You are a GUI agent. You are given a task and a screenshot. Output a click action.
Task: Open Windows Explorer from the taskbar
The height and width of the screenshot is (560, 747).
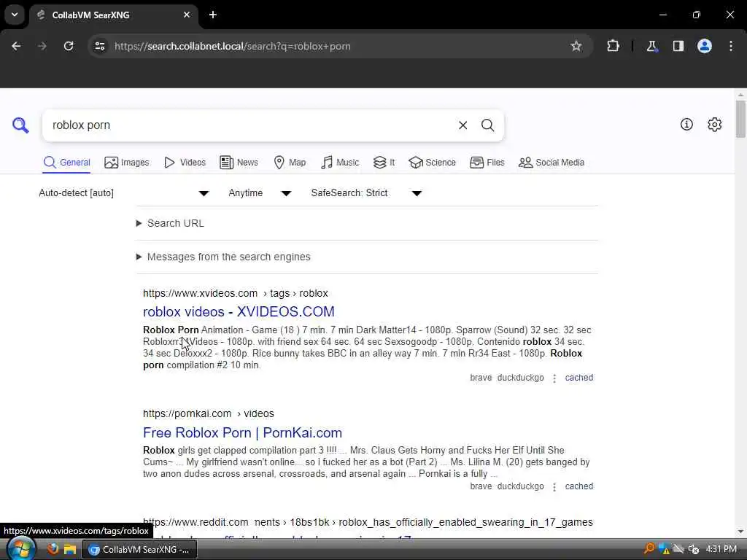tap(70, 549)
